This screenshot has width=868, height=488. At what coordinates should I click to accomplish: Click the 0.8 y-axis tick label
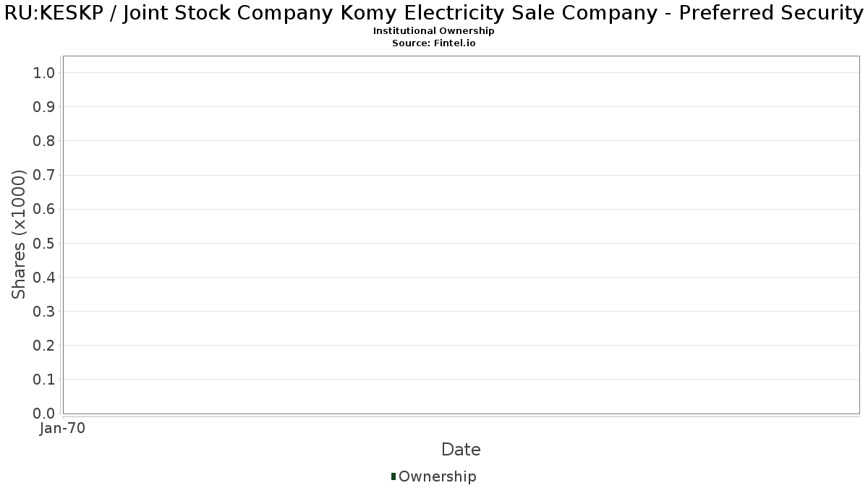pyautogui.click(x=44, y=140)
